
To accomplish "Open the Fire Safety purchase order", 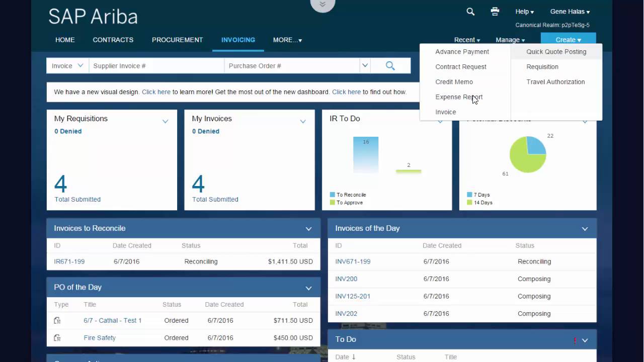I will 100,338.
